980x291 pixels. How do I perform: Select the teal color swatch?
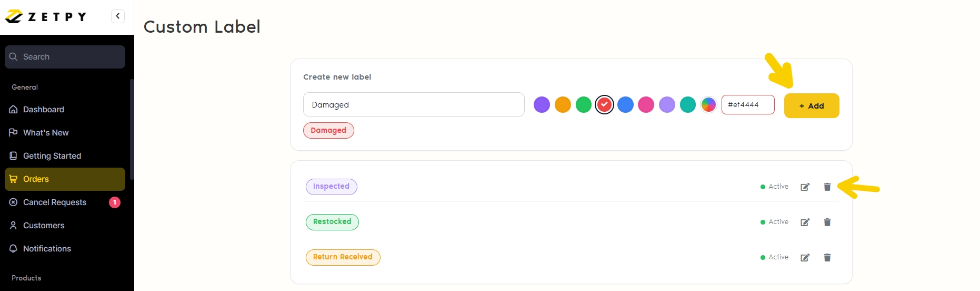[x=688, y=105]
